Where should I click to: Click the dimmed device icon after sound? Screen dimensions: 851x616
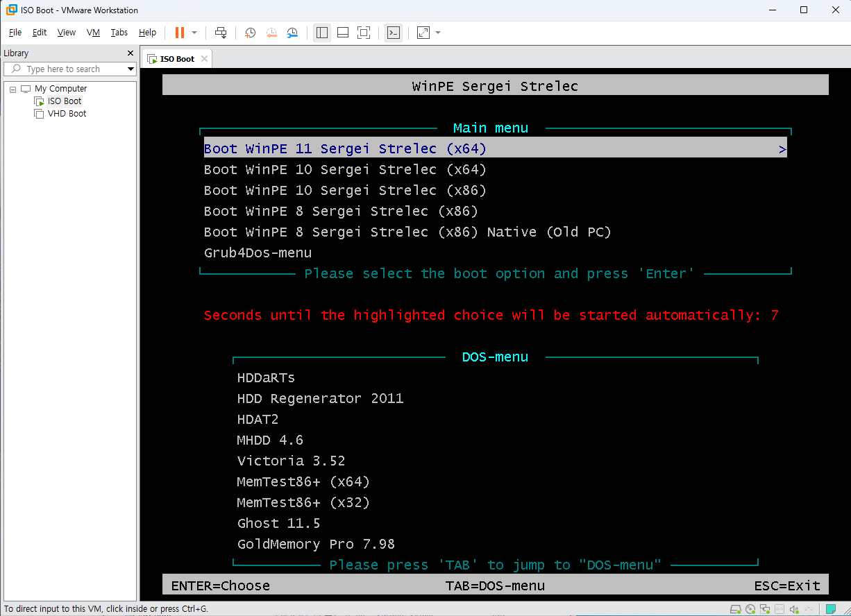click(808, 610)
